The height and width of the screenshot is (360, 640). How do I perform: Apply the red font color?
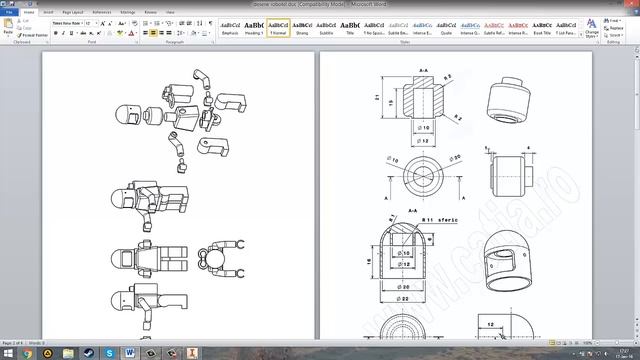131,33
